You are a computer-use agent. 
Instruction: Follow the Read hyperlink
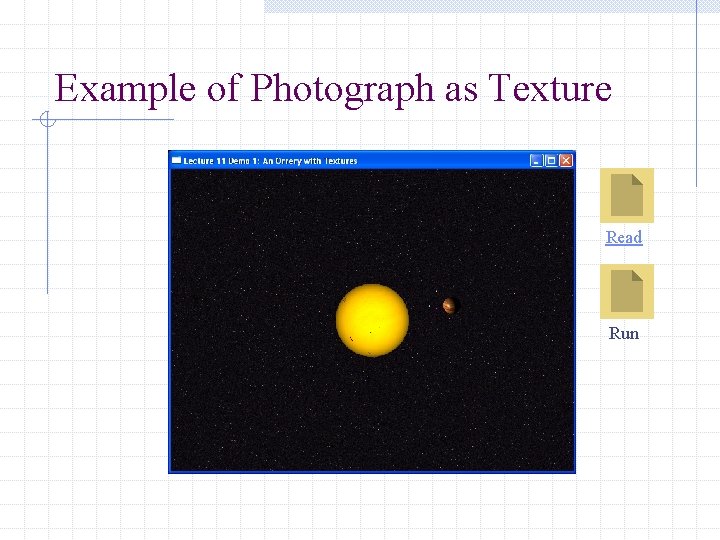point(624,237)
